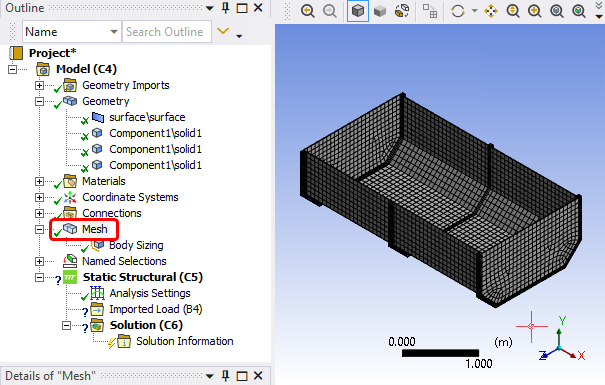This screenshot has width=605, height=385.
Task: Select the Solution Information entry
Action: 184,341
